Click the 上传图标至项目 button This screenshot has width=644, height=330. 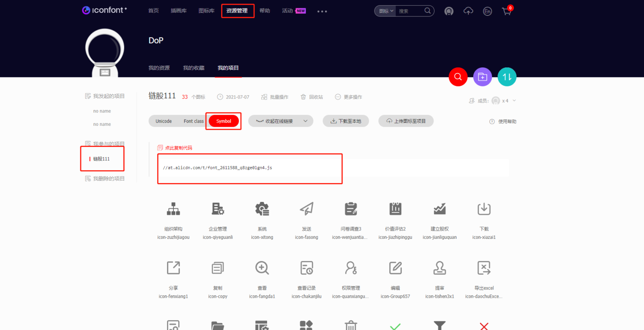(x=406, y=121)
